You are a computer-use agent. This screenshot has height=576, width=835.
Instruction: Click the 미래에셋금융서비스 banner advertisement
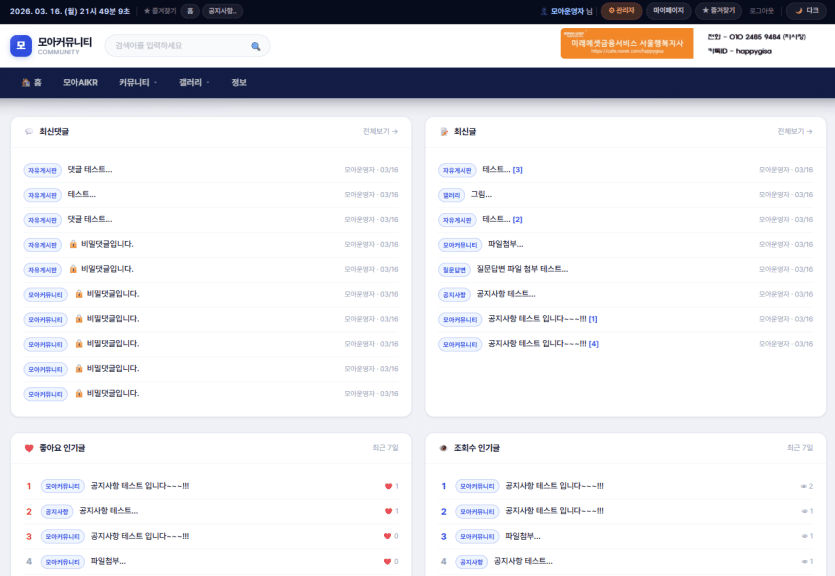coord(625,44)
